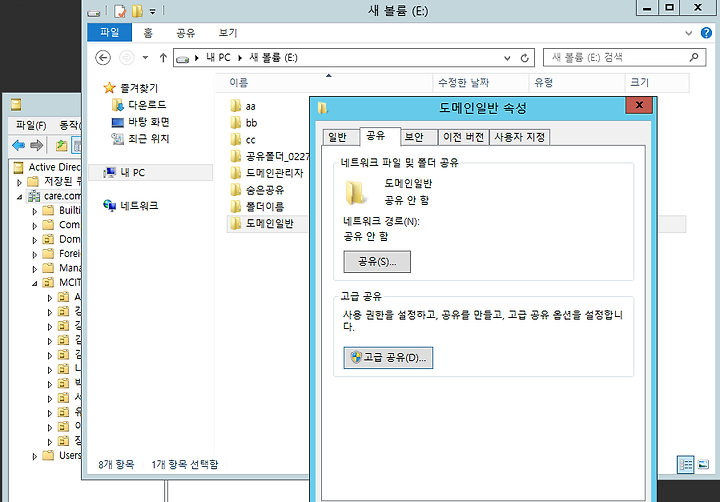Collapse the care.com domain node
720x502 pixels.
tap(19, 197)
